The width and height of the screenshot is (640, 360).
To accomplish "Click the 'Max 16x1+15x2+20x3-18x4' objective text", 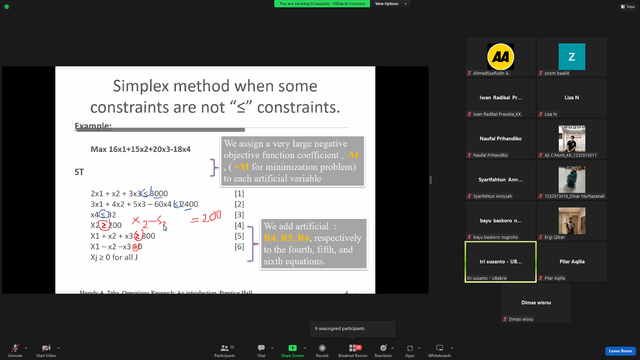I will (x=140, y=149).
